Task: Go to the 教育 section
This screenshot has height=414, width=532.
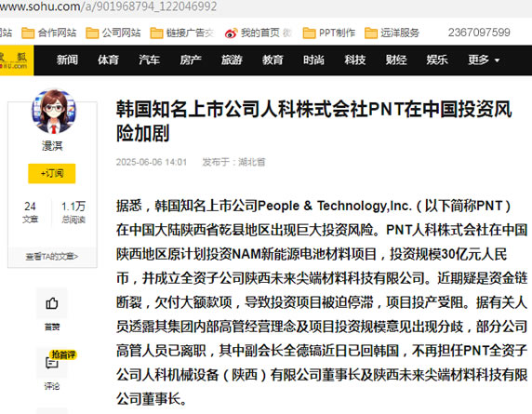Action: click(273, 60)
